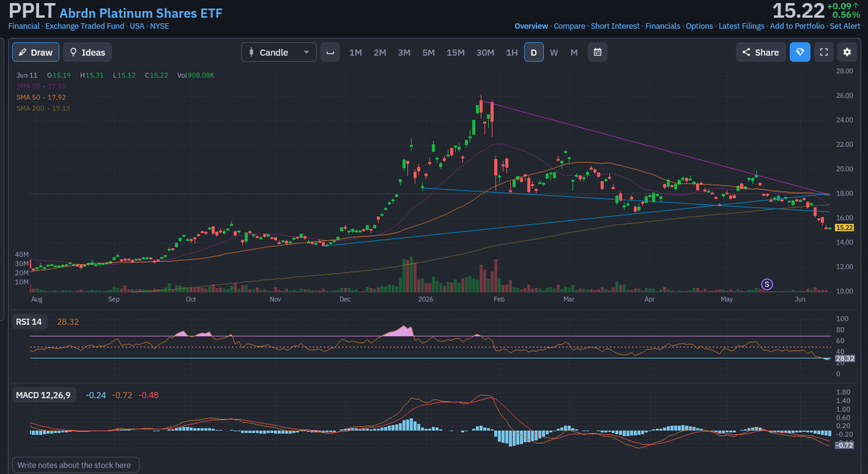Screen dimensions: 868x474
Task: Click the Set Alert link
Action: 845,26
